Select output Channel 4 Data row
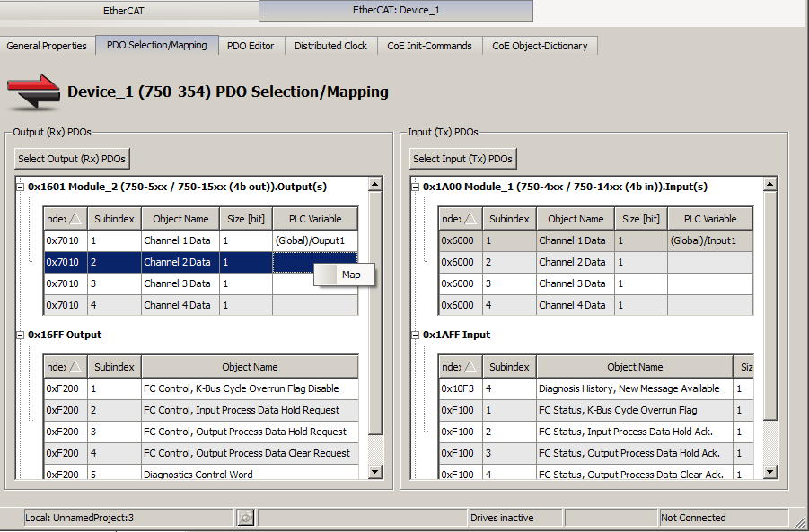This screenshot has height=532, width=809. click(x=201, y=305)
